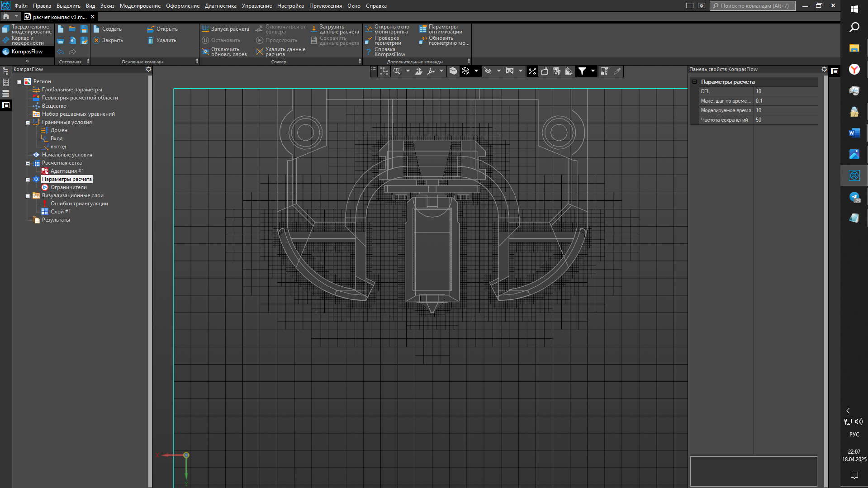Toggle wireframe display mode in view toolbar
Screen dimensions: 868x488
(x=465, y=71)
